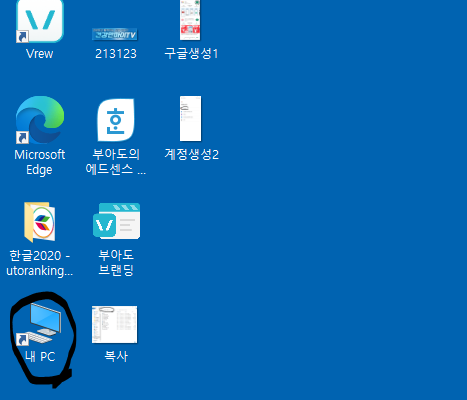This screenshot has width=467, height=400.
Task: Select the 복사 image thumbnail
Action: [115, 325]
